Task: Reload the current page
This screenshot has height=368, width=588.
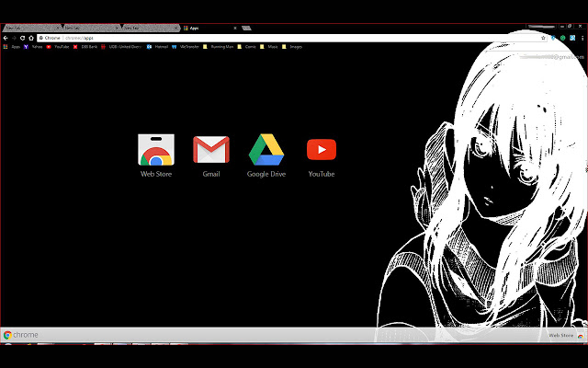Action: click(22, 38)
